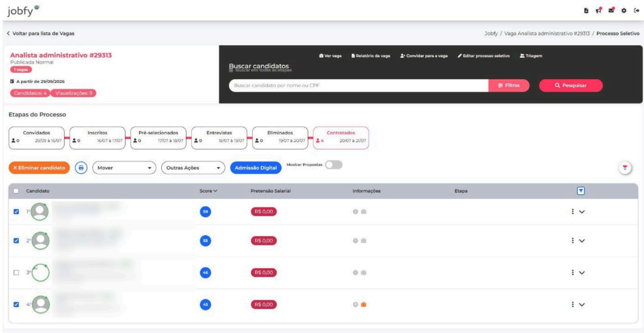644x333 pixels.
Task: Uncheck the 2º candidate checkbox
Action: [x=16, y=241]
